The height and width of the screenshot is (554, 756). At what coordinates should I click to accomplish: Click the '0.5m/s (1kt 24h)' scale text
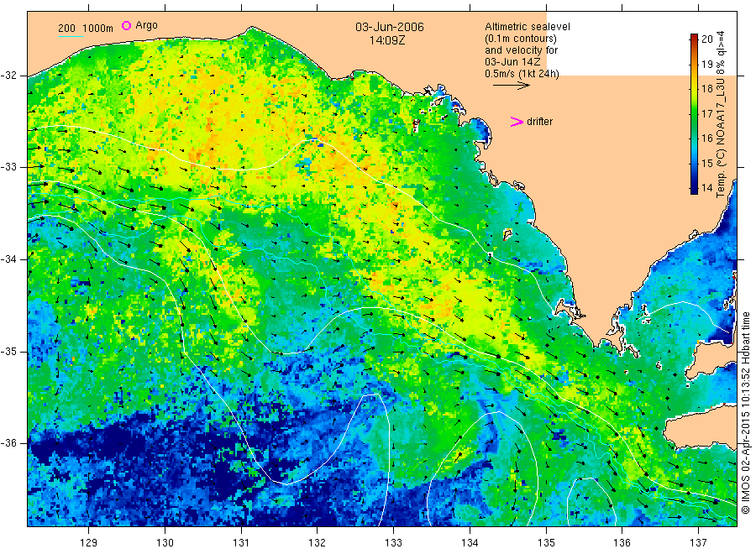[522, 74]
